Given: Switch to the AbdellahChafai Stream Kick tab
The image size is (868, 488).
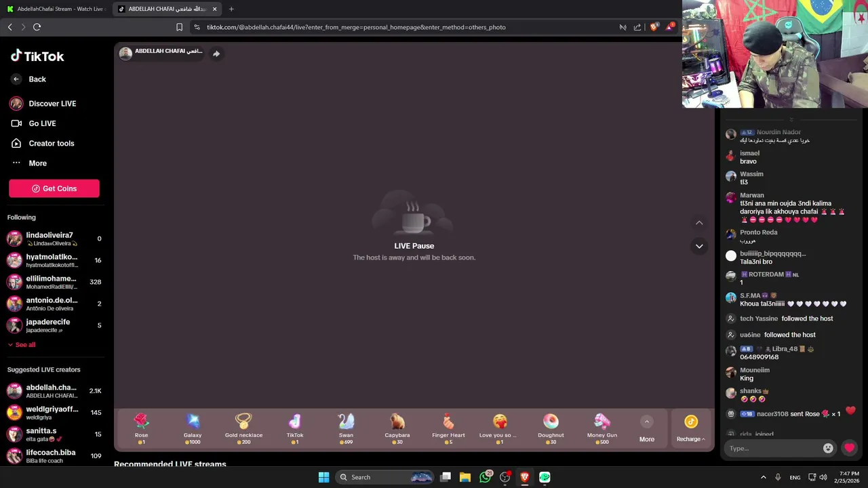Looking at the screenshot, I should (x=56, y=9).
